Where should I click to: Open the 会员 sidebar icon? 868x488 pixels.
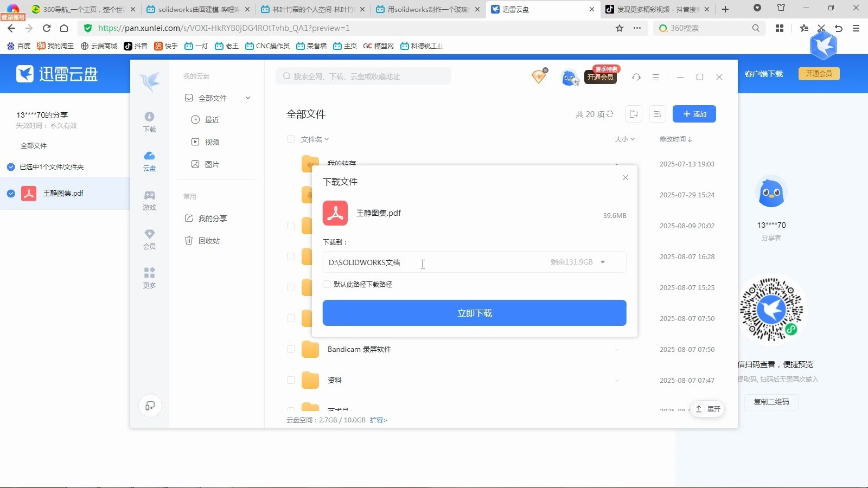click(x=149, y=239)
